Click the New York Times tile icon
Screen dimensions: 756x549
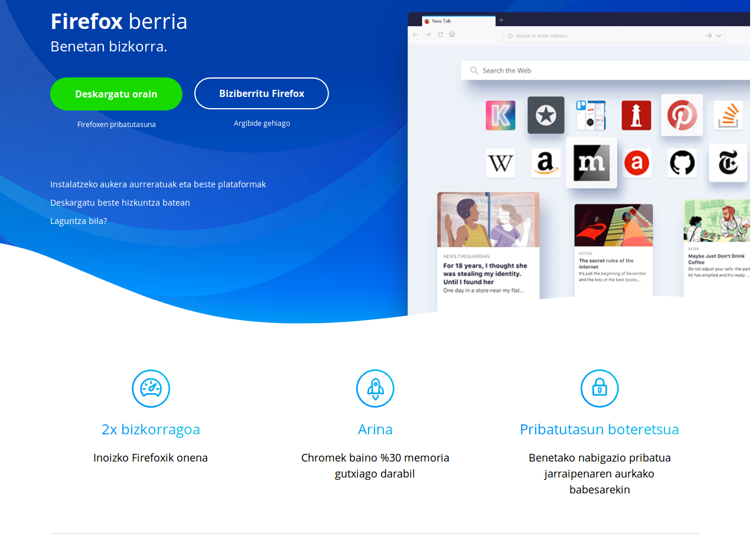pyautogui.click(x=728, y=163)
